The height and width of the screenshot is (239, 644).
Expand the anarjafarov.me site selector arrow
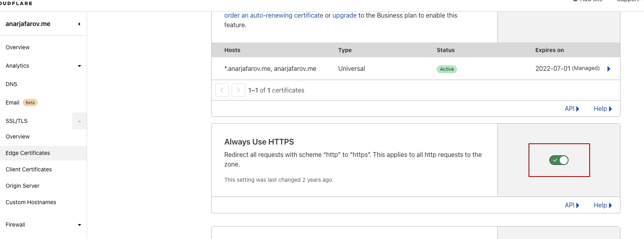(80, 24)
